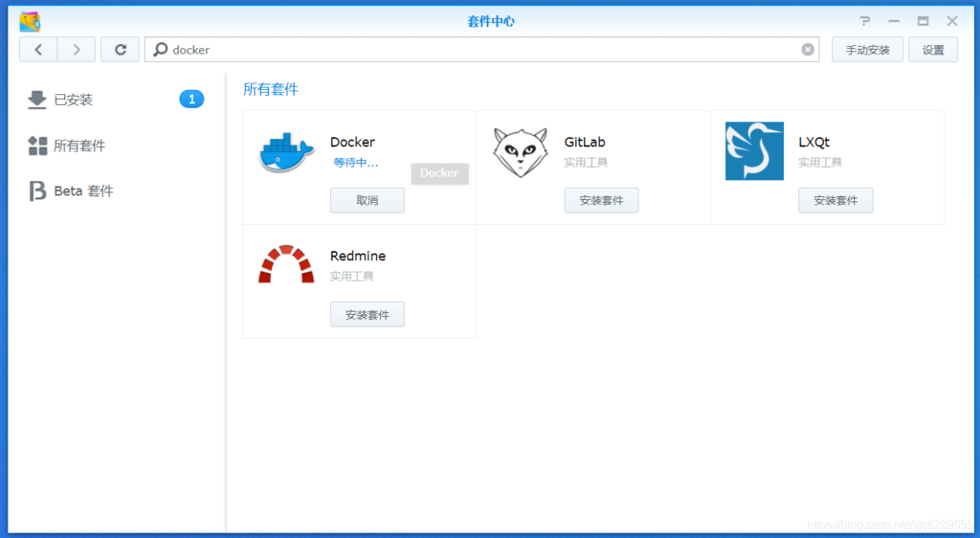980x538 pixels.
Task: Click 实用工具 under GitLab
Action: tap(586, 163)
